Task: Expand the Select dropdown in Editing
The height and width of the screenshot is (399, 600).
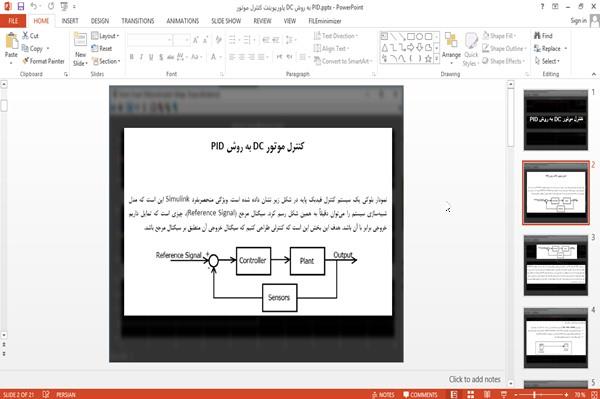Action: pyautogui.click(x=547, y=61)
